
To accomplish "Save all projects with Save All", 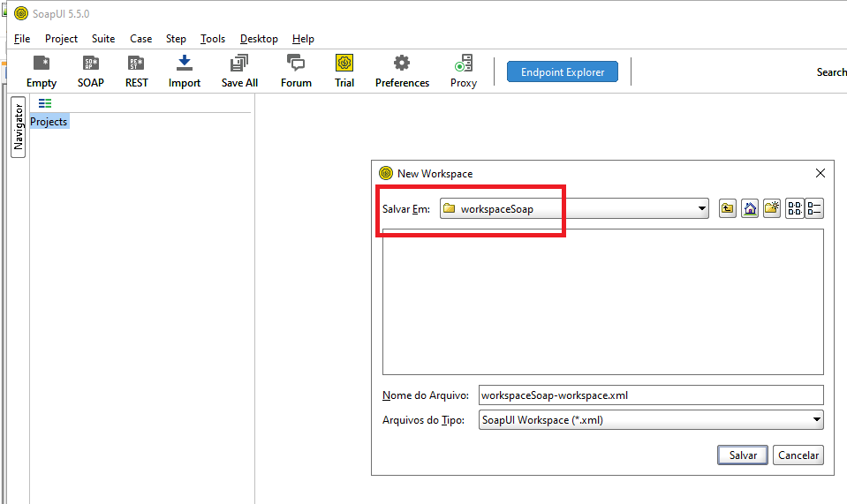I will point(239,71).
